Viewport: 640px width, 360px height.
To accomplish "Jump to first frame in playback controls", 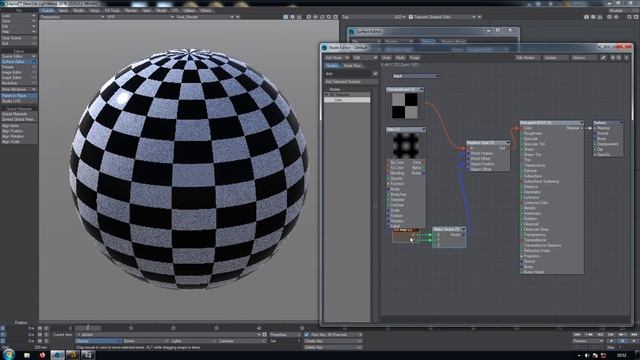I will pos(577,335).
